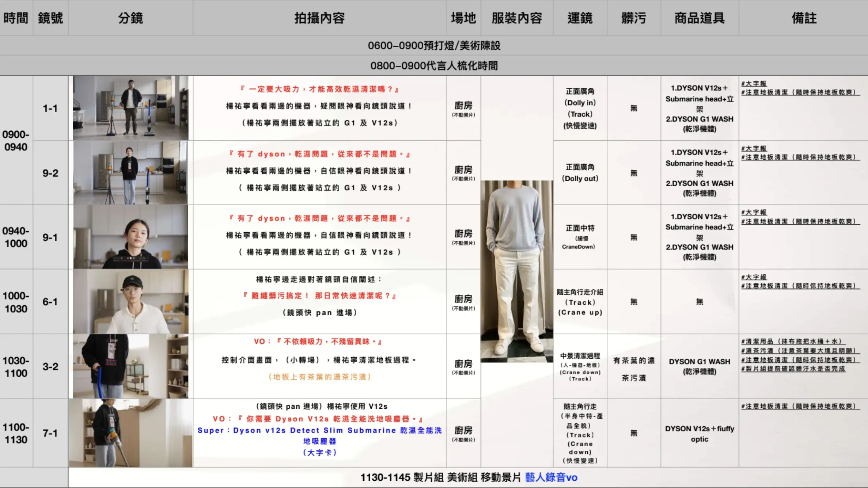Screen dimensions: 868x488
Task: Select the 服裝內容 column header
Action: (x=517, y=18)
